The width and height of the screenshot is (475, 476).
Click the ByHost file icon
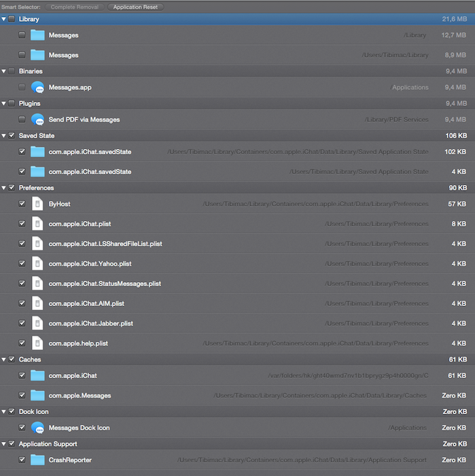click(37, 204)
